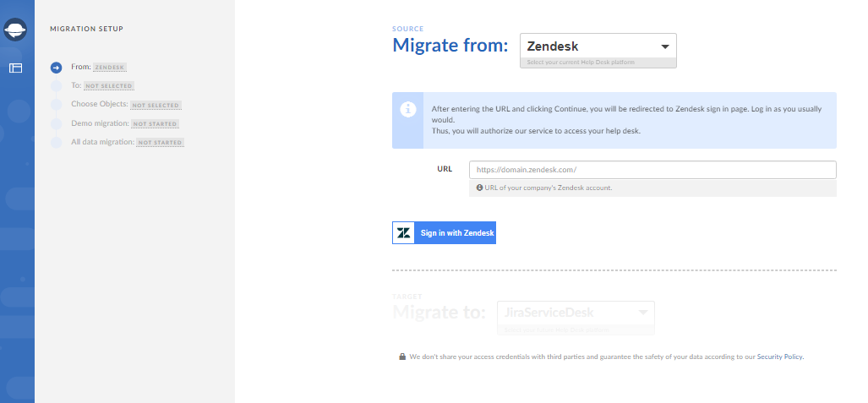Click the Migrate from dropdown arrow
The height and width of the screenshot is (403, 868).
664,46
